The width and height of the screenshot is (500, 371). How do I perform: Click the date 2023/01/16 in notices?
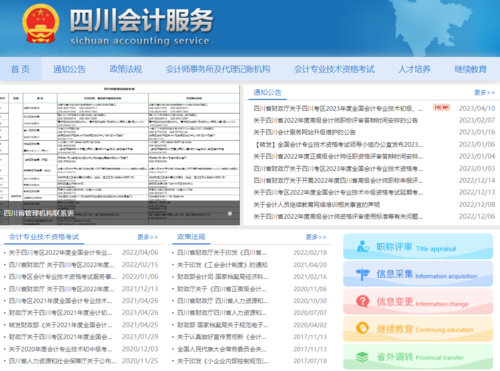(477, 132)
